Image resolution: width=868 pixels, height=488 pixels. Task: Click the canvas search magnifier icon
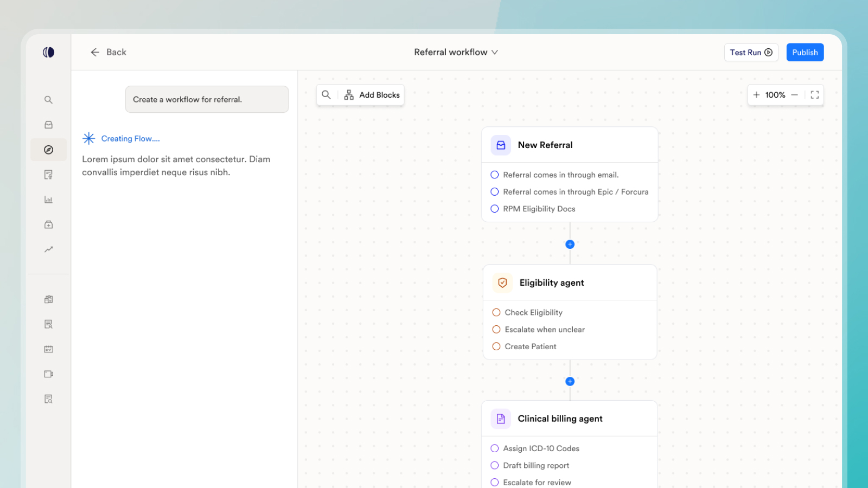point(326,95)
